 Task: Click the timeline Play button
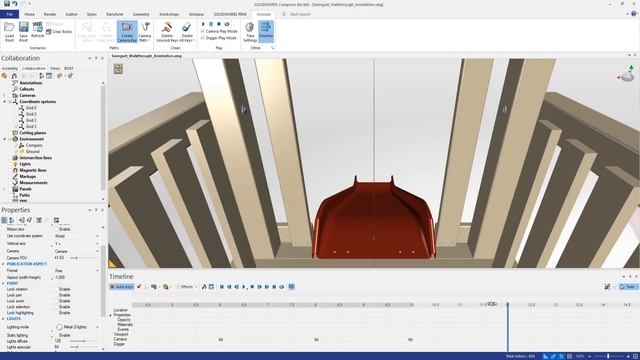point(244,287)
